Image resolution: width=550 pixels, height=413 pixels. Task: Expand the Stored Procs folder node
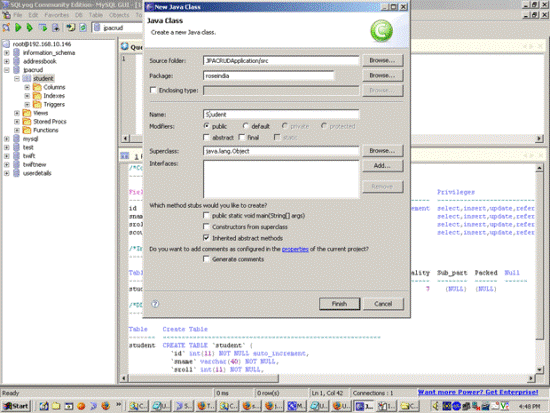(17, 121)
